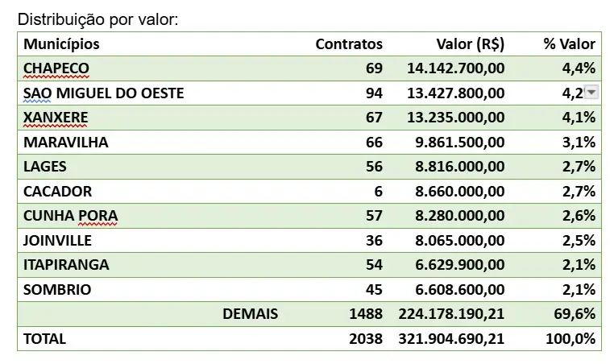The width and height of the screenshot is (614, 364).
Task: Click the MARAVILHA cell
Action: pyautogui.click(x=66, y=143)
